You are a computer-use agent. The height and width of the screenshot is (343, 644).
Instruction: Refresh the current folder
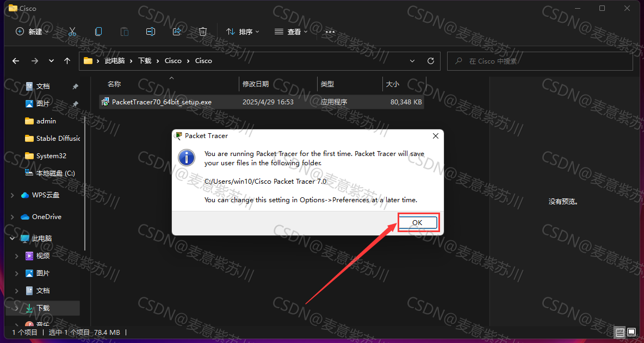coord(431,61)
